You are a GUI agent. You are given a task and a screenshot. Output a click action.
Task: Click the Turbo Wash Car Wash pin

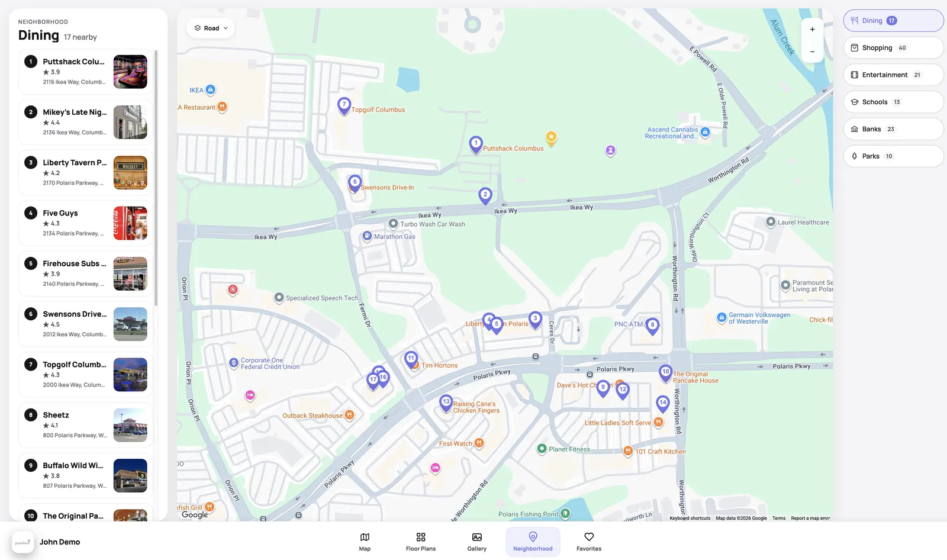click(393, 224)
